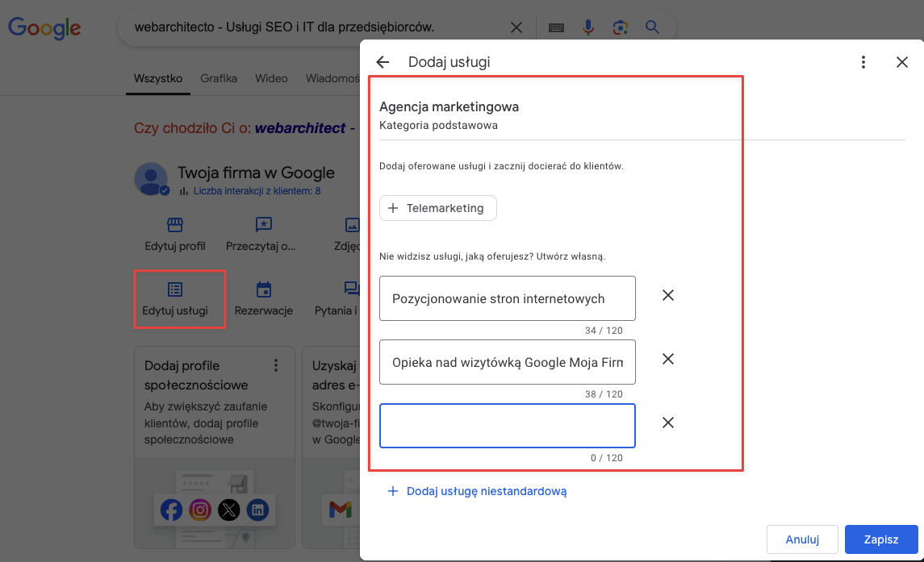
Task: Focus the empty service name field
Action: (x=507, y=426)
